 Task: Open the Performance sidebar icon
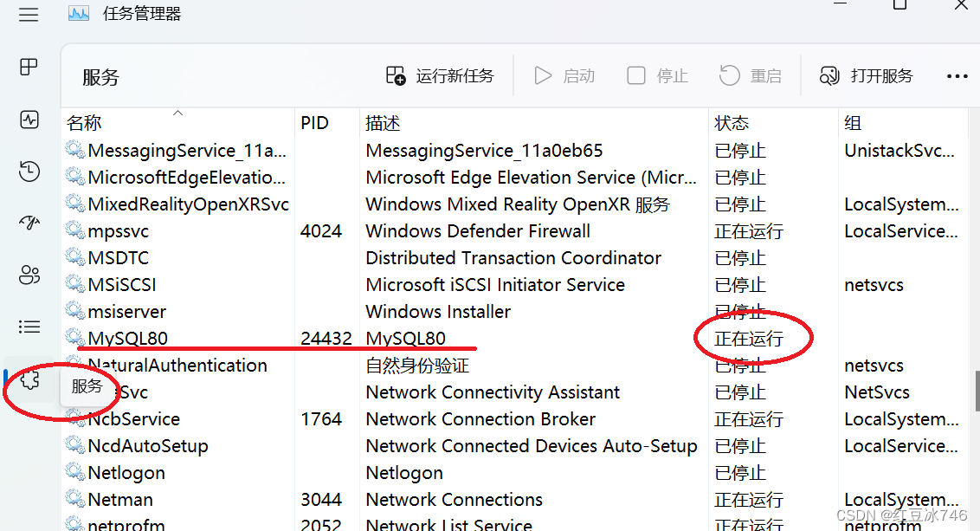tap(29, 120)
